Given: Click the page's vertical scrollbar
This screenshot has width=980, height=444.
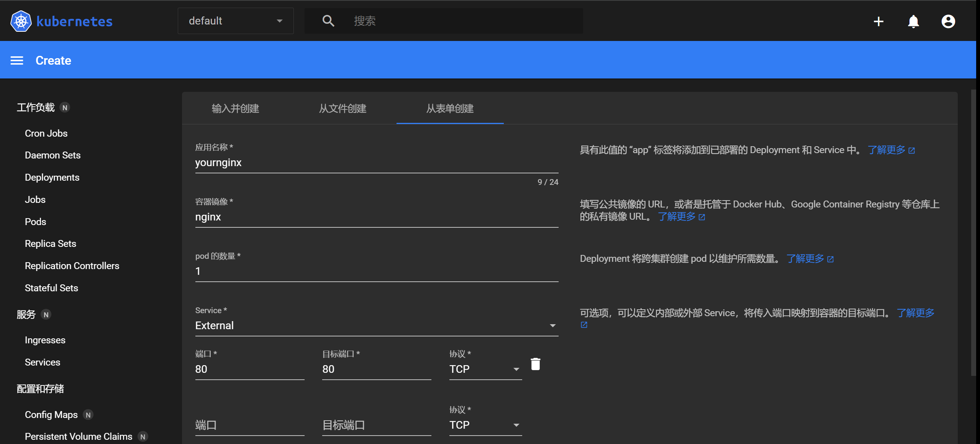Looking at the screenshot, I should [x=973, y=233].
